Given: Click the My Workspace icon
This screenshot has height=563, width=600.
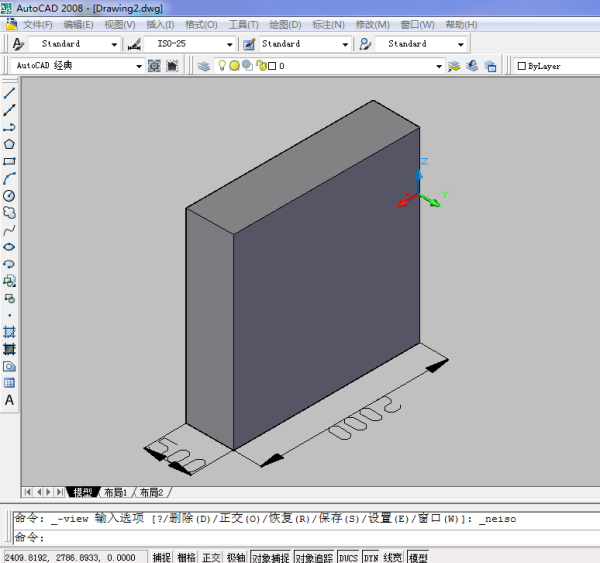Looking at the screenshot, I should coord(172,66).
